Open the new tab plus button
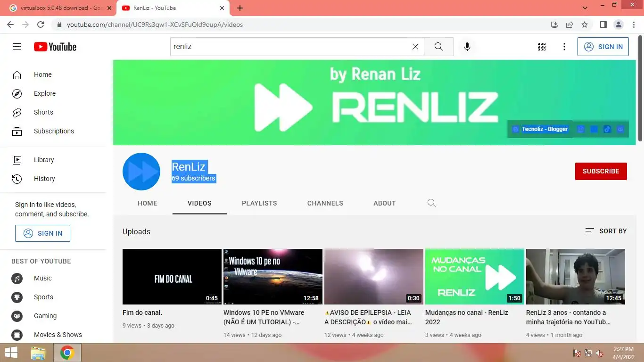Screen dimensions: 644x362 pos(240,8)
